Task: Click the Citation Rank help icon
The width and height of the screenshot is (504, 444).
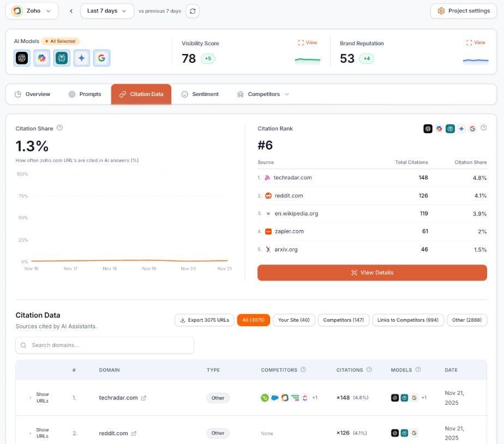Action: pos(483,128)
